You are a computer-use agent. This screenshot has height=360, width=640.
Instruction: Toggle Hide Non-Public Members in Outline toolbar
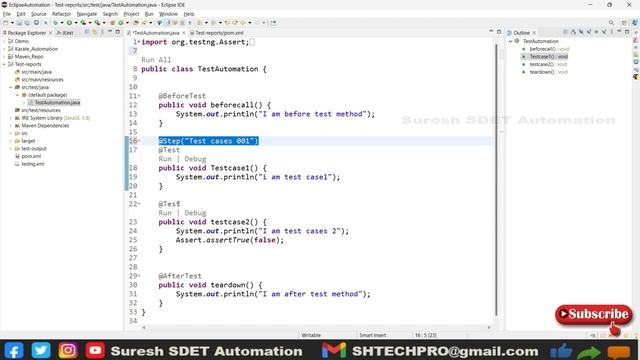tap(596, 32)
